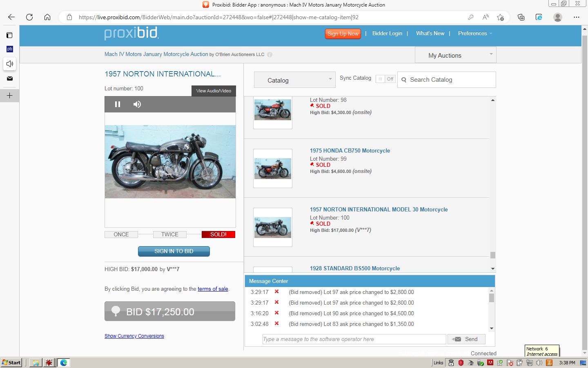Click the envelope icon on the Send button
Image resolution: width=588 pixels, height=368 pixels.
click(457, 339)
